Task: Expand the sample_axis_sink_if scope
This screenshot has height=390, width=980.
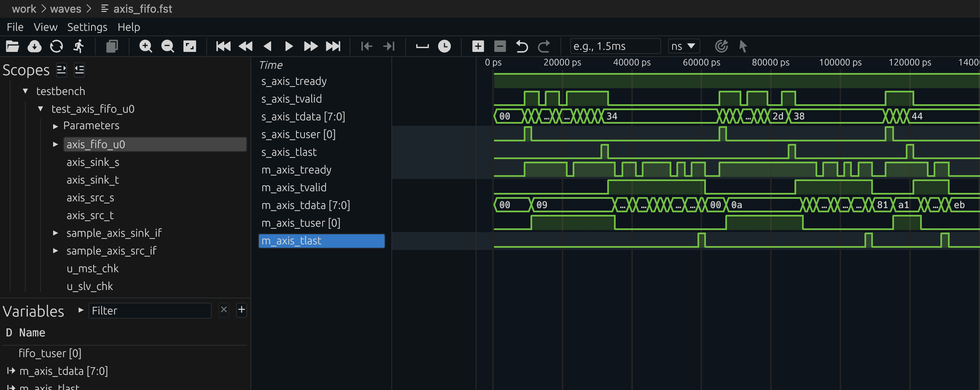Action: click(x=55, y=233)
